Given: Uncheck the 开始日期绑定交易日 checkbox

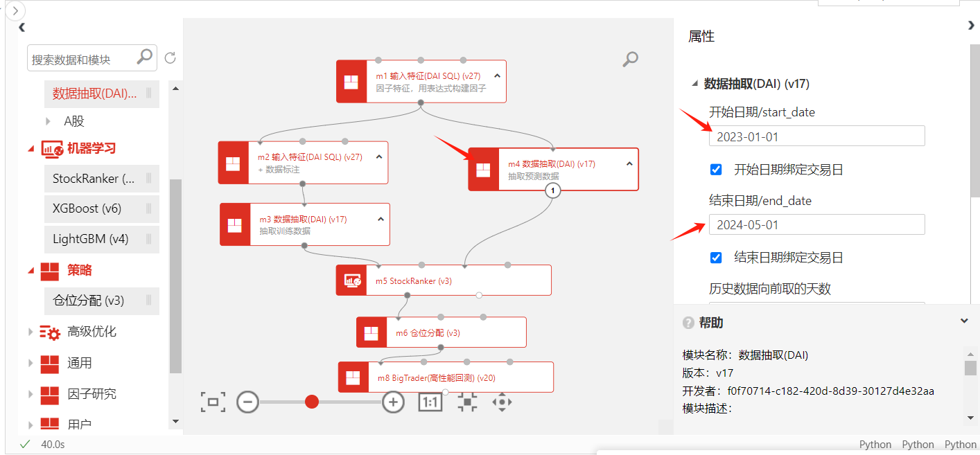Looking at the screenshot, I should [717, 170].
